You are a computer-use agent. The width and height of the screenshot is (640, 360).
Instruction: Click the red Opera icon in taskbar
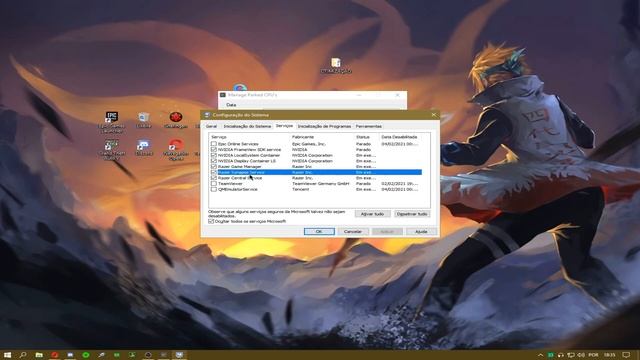coord(55,355)
